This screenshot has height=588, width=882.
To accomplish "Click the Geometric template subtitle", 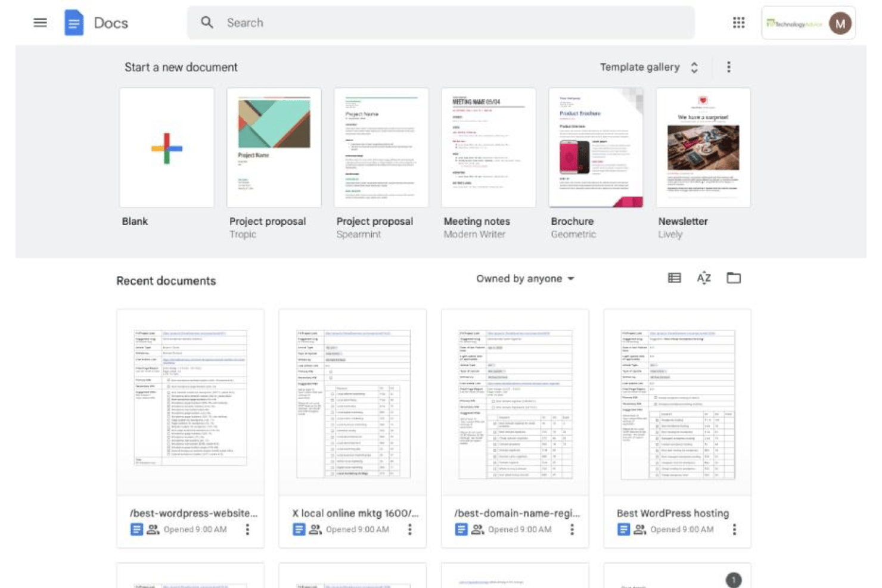I will pyautogui.click(x=573, y=234).
